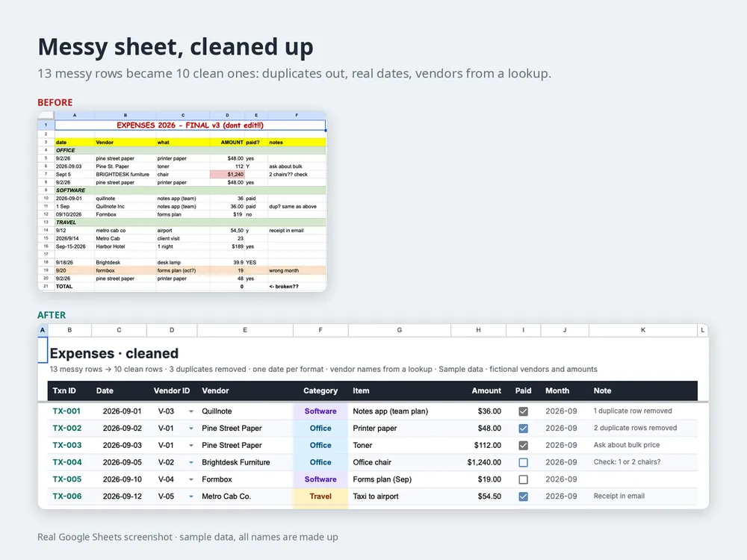747x560 pixels.
Task: Open the Vendor ID dropdown arrow for TX-003
Action: click(191, 446)
